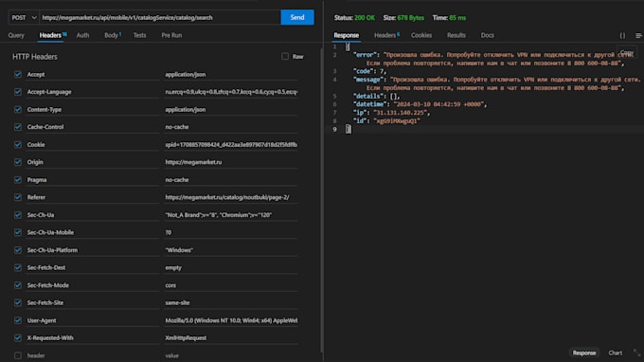Enable the Raw headers checkbox
Image resolution: width=644 pixels, height=362 pixels.
click(x=285, y=56)
